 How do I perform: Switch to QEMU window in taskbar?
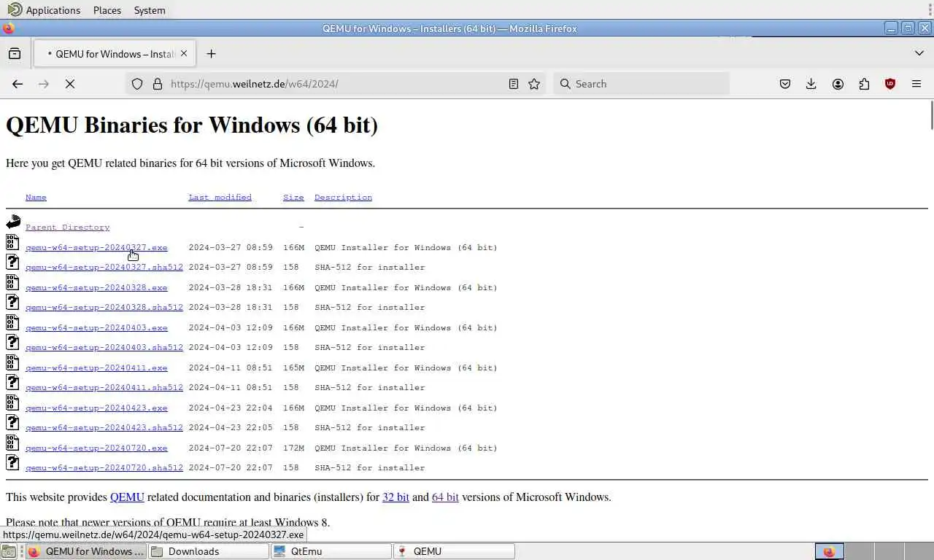[x=454, y=551]
